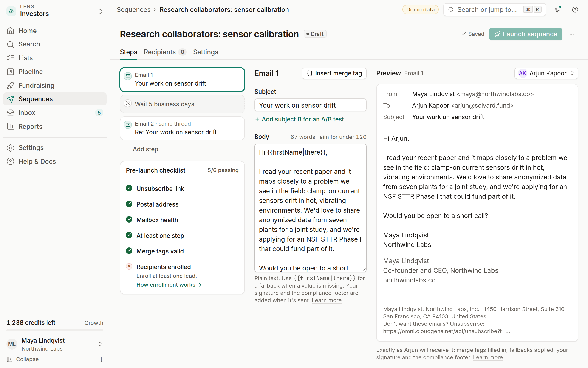This screenshot has width=588, height=368.
Task: Open the Maya Lindqvist account switcher
Action: point(55,344)
